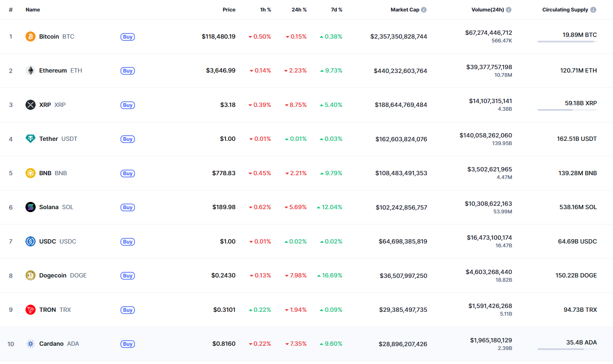This screenshot has width=613, height=364.
Task: Click Buy next to Tether USDT
Action: click(x=128, y=139)
